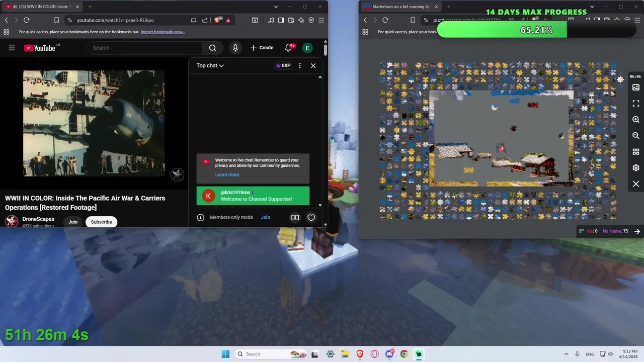
Task: Click Brave Shields icon in YouTube window
Action: 217,20
